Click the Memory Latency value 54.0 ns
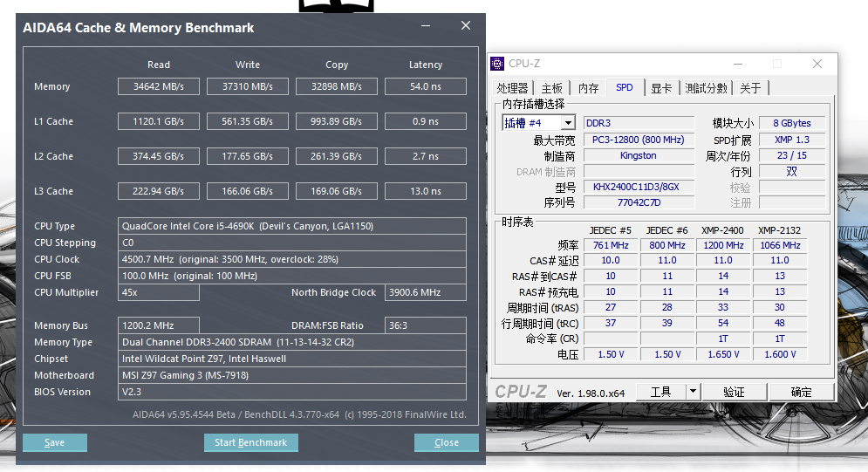This screenshot has width=868, height=472. point(426,86)
